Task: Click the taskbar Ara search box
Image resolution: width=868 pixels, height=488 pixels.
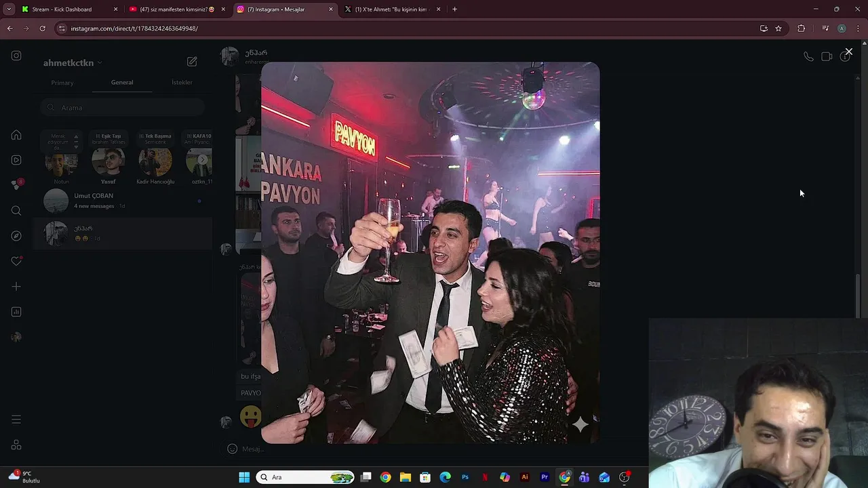Action: click(x=306, y=477)
